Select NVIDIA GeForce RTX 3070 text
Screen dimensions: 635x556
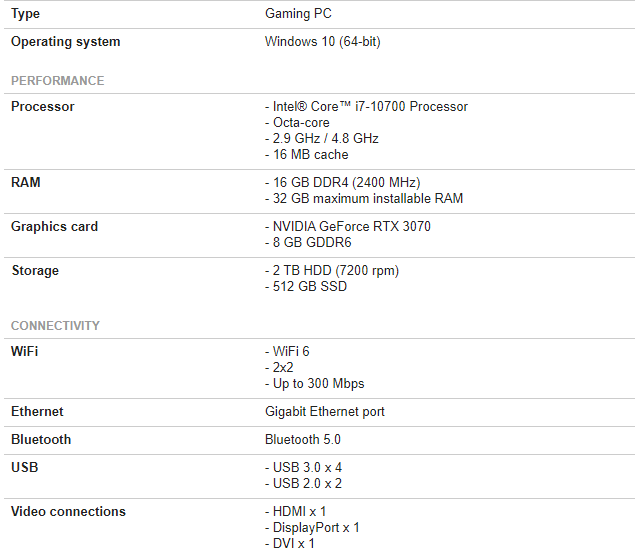pos(347,226)
